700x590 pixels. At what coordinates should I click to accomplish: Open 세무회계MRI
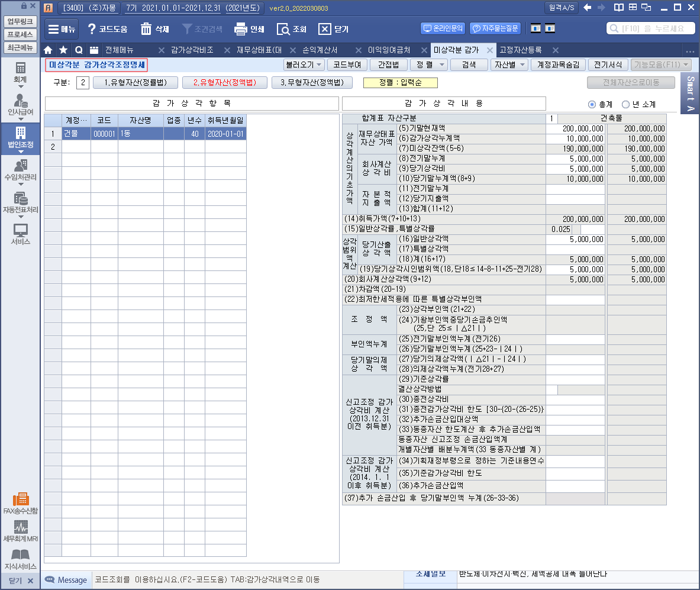21,531
